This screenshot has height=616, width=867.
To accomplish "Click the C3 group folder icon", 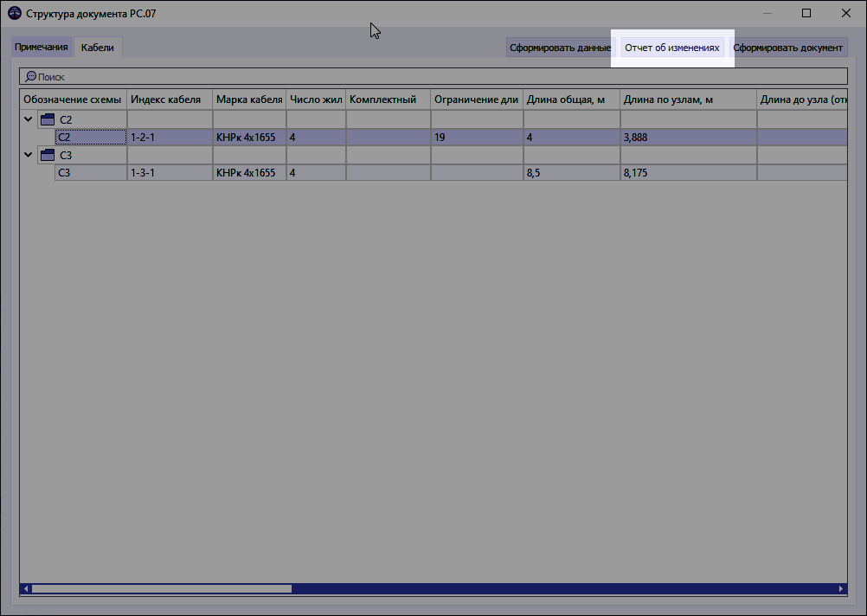I will [x=47, y=154].
